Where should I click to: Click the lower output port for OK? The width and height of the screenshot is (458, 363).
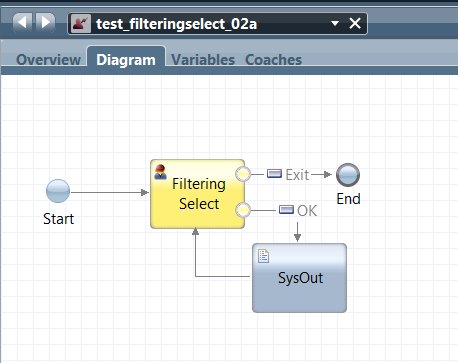click(243, 210)
